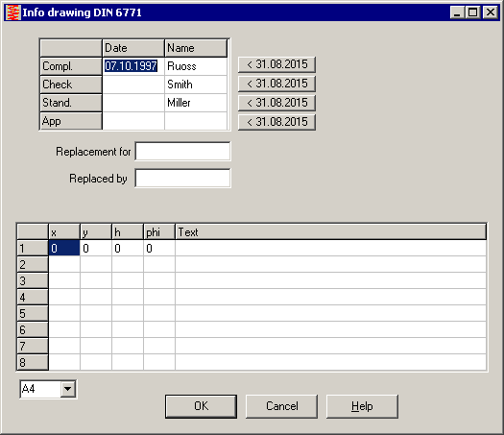
Task: Click the Replacement for input field
Action: pos(182,151)
